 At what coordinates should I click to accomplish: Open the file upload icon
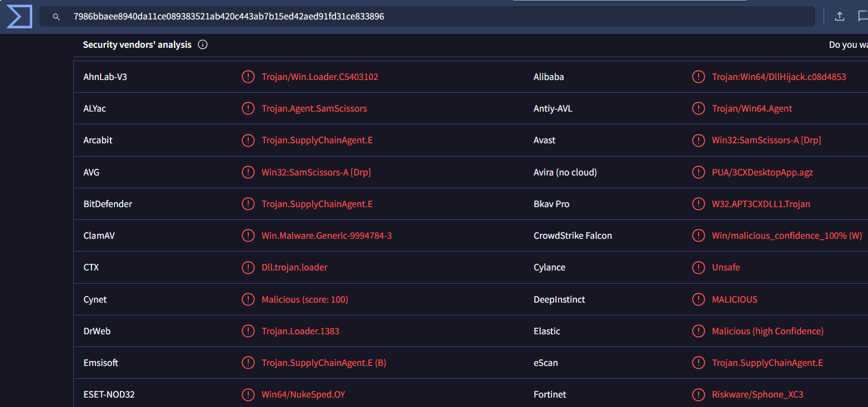[840, 17]
